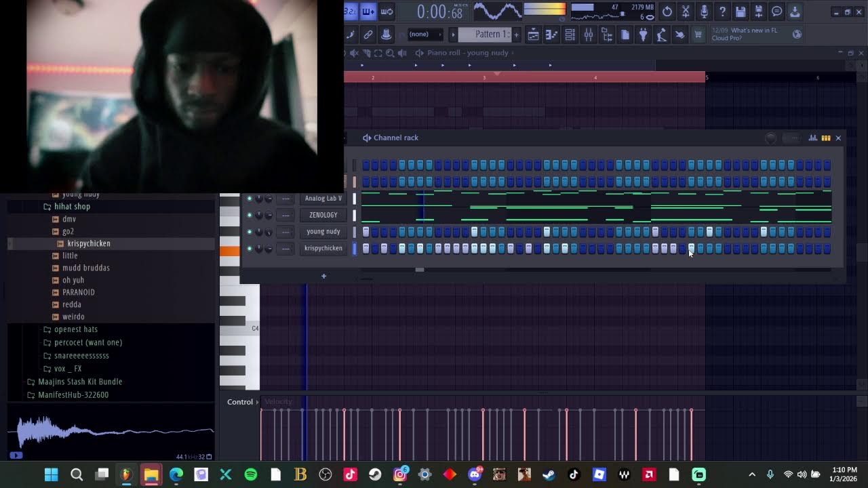Select the young nudy channel button
This screenshot has width=868, height=488.
point(323,232)
